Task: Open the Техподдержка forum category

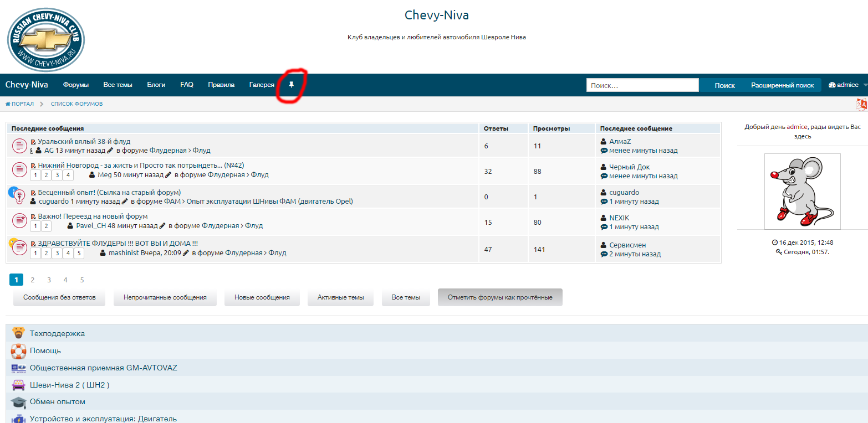Action: tap(57, 333)
